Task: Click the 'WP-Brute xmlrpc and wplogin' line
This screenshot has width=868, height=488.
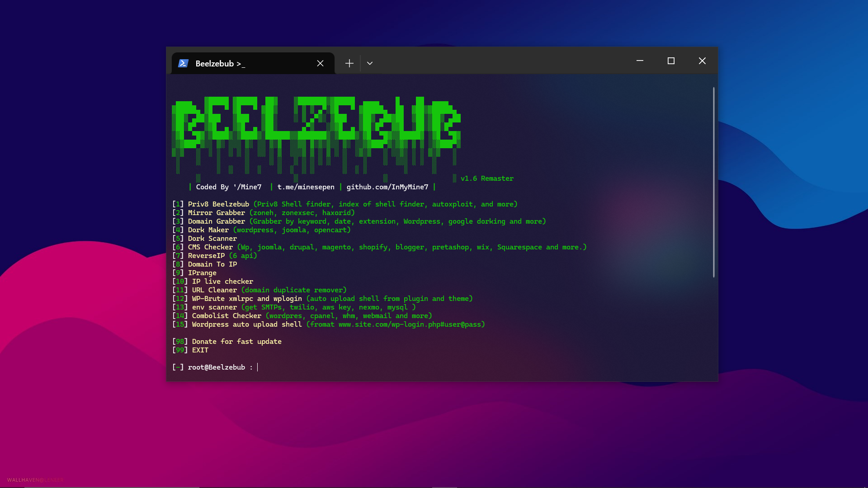Action: pyautogui.click(x=323, y=299)
